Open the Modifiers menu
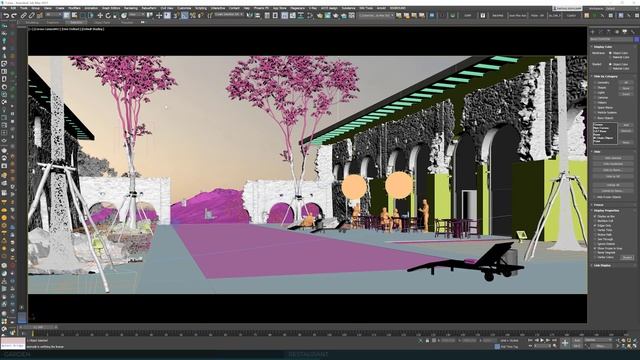 coord(74,8)
